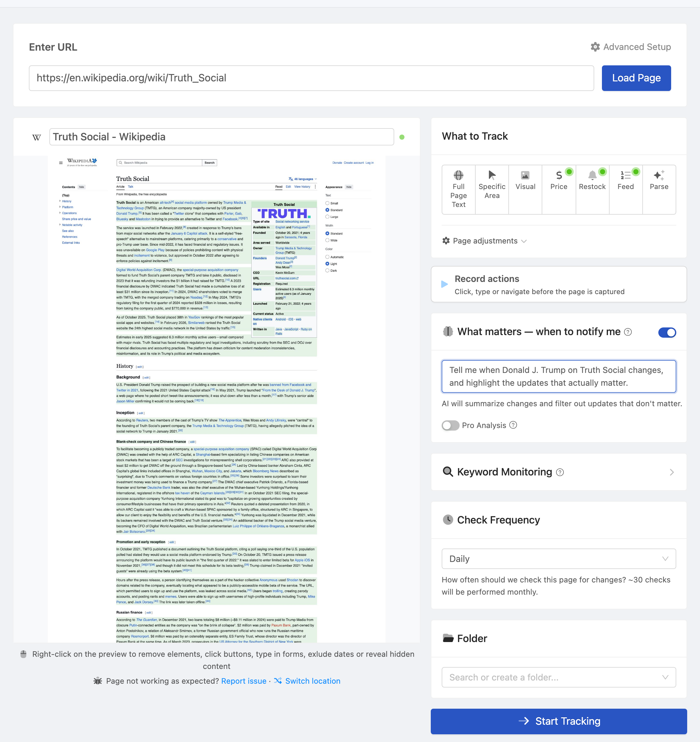The width and height of the screenshot is (700, 742).
Task: Switch to the Edit tab in preview
Action: point(288,186)
